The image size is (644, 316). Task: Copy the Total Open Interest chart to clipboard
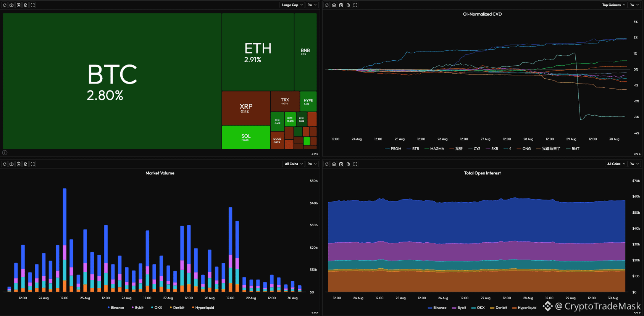[341, 164]
